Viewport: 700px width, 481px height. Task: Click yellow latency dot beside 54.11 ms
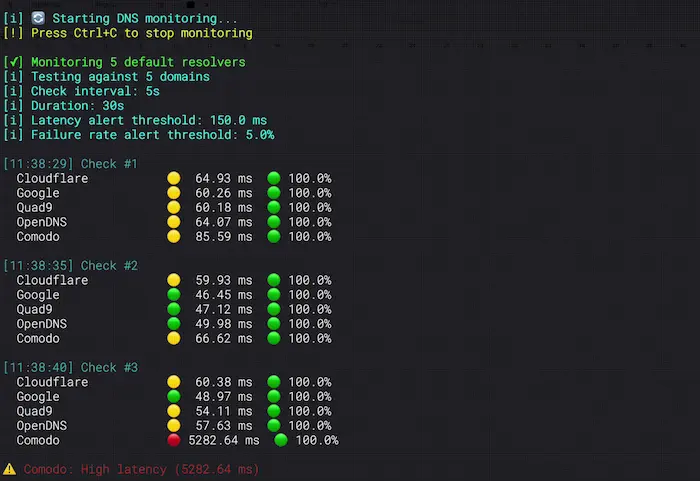click(x=174, y=411)
